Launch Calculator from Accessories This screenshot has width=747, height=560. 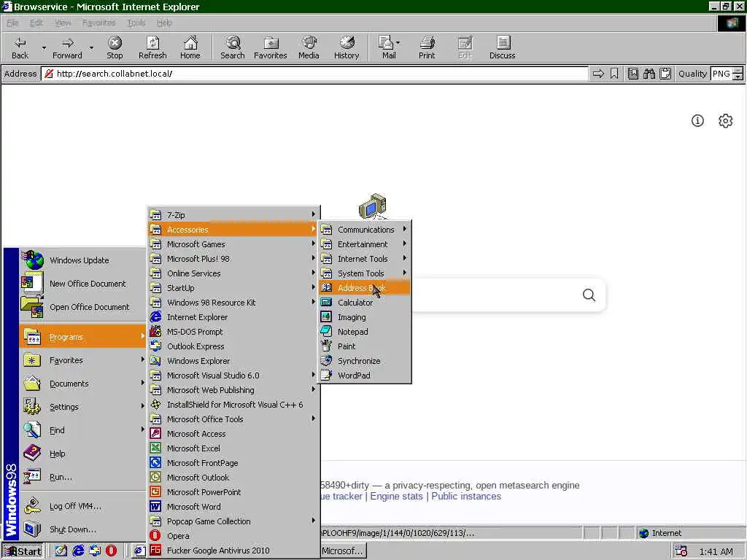[x=365, y=303]
